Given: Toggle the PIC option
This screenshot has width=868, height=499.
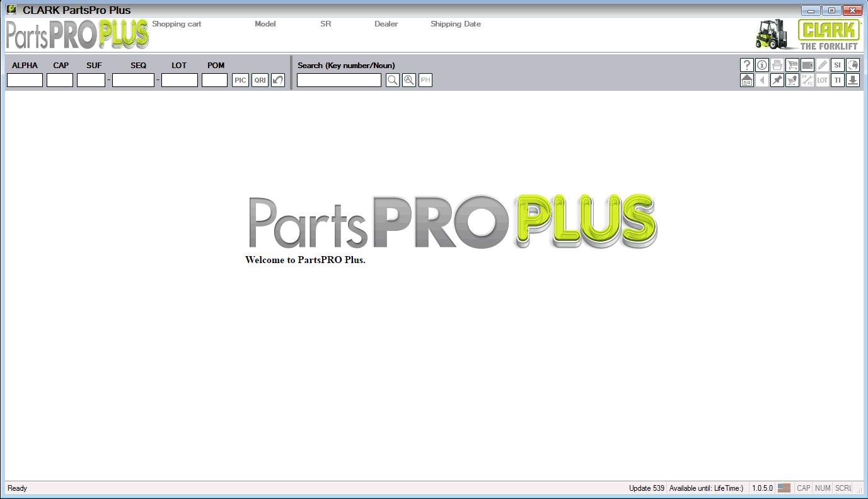Looking at the screenshot, I should click(x=240, y=79).
